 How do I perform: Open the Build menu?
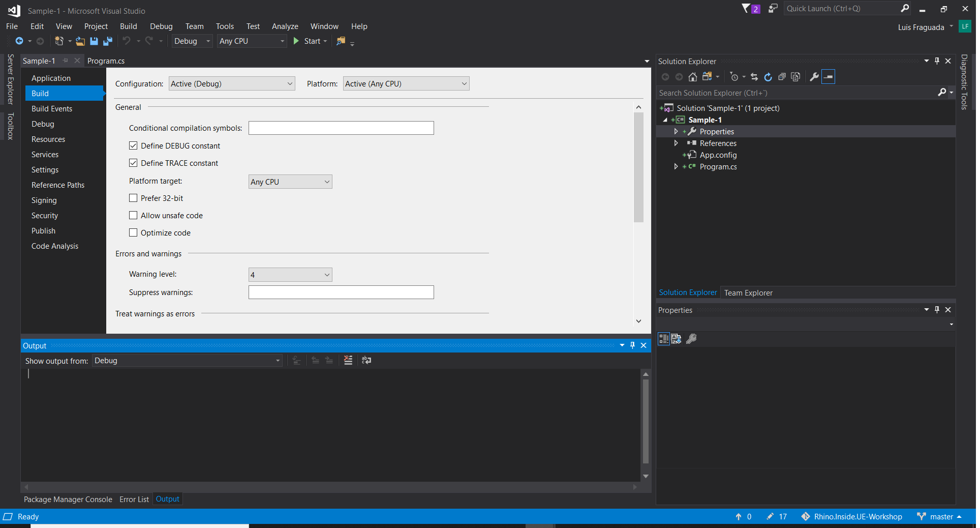click(129, 26)
